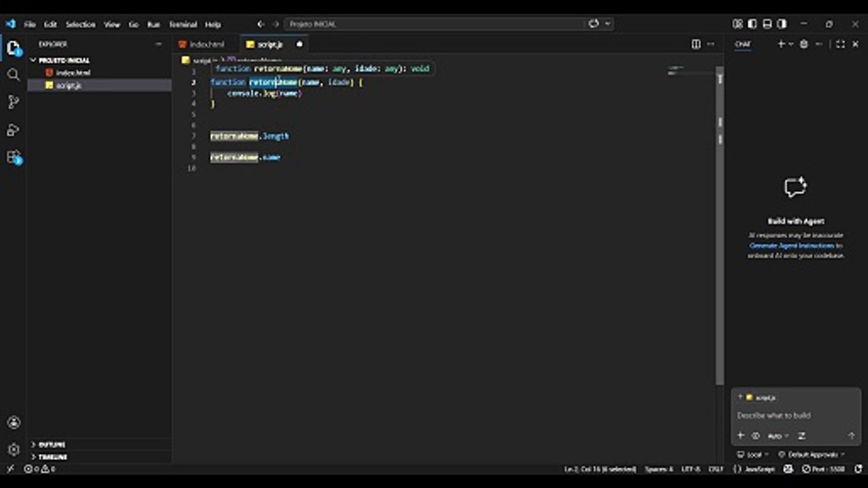Image resolution: width=868 pixels, height=488 pixels.
Task: Click the configure tools icon in chat input
Action: point(755,436)
